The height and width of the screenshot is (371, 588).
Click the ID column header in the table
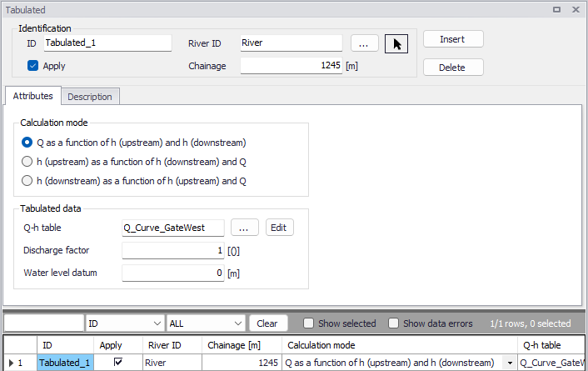point(65,345)
